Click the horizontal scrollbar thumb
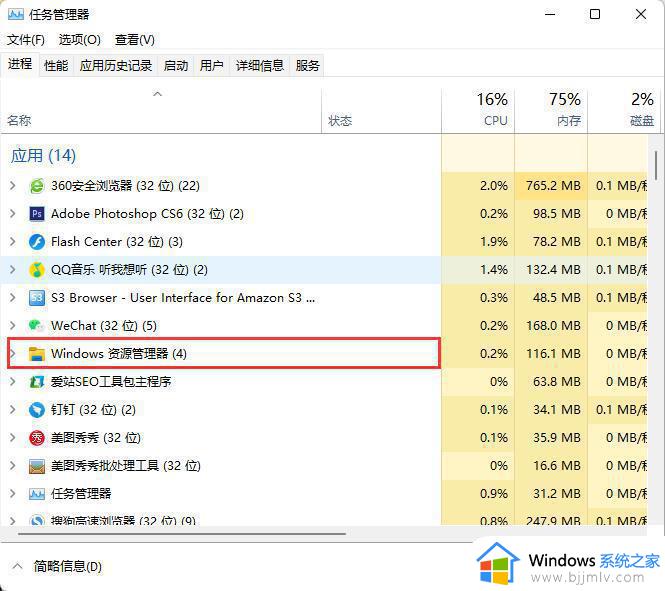 (182, 534)
